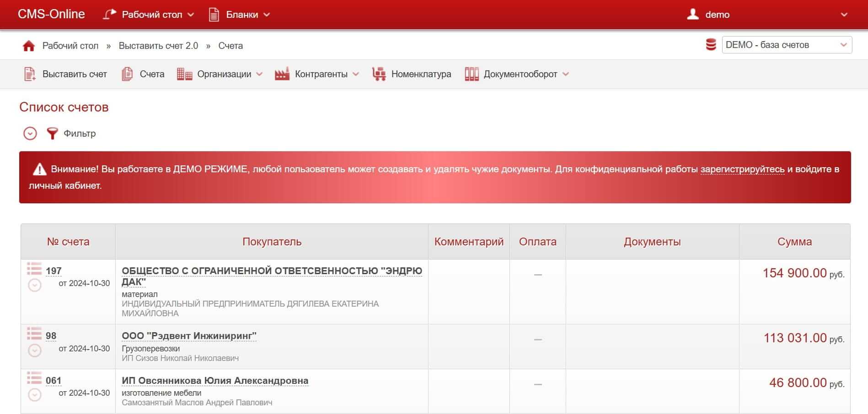Image resolution: width=868 pixels, height=414 pixels.
Task: Click the red database icon
Action: 711,45
